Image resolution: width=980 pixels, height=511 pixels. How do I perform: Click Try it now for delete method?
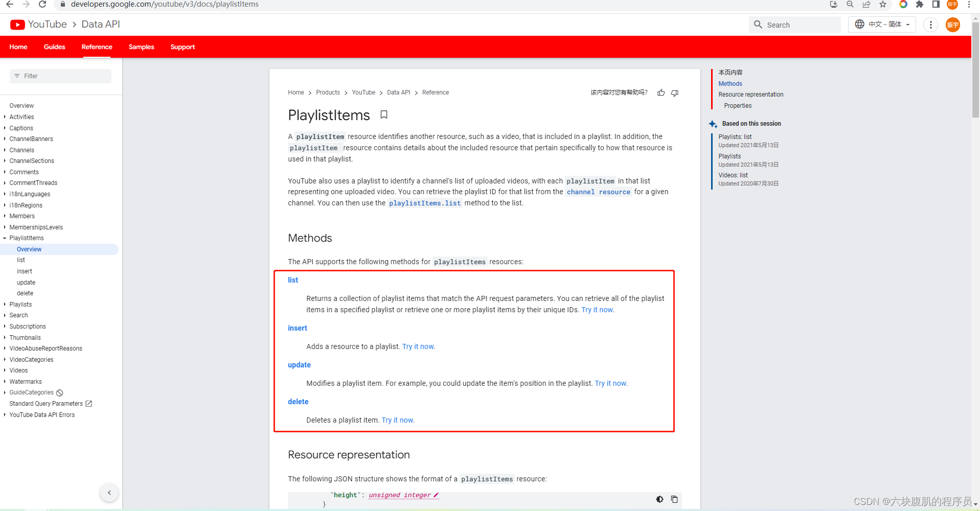[x=398, y=420]
